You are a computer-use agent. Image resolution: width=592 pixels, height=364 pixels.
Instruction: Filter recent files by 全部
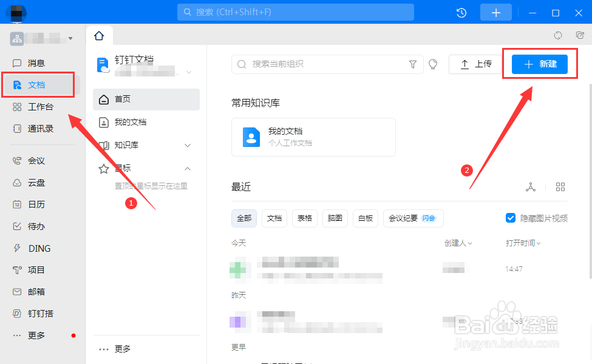(244, 218)
